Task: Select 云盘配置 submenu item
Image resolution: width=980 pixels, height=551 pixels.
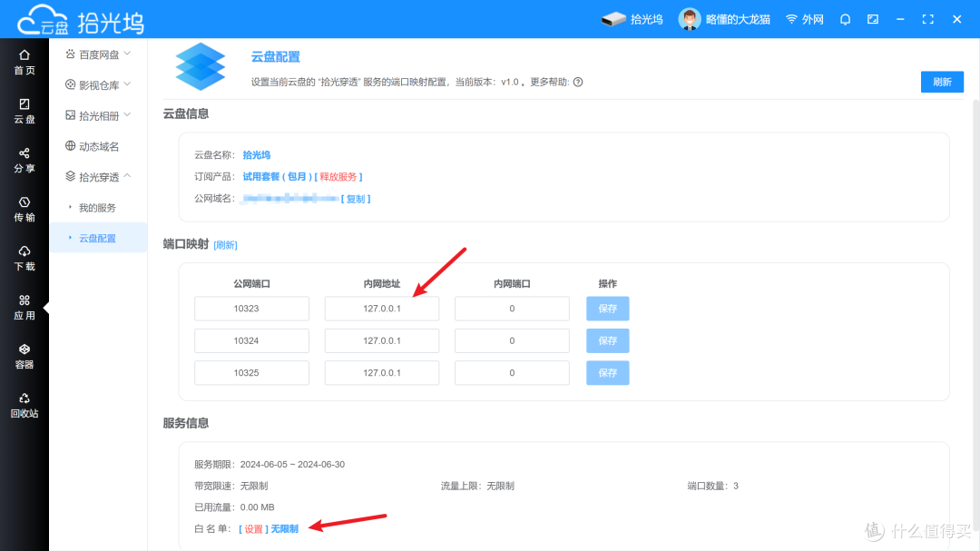Action: click(97, 239)
